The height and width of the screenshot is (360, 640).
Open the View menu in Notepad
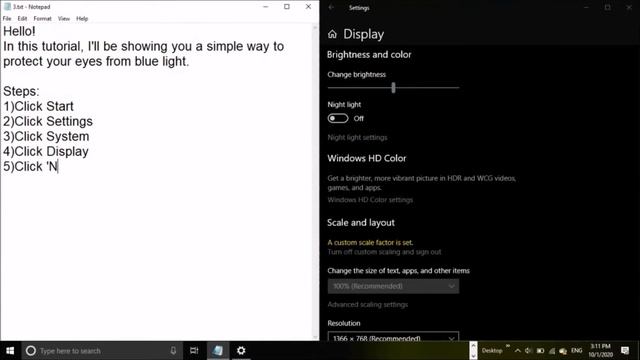(x=64, y=18)
